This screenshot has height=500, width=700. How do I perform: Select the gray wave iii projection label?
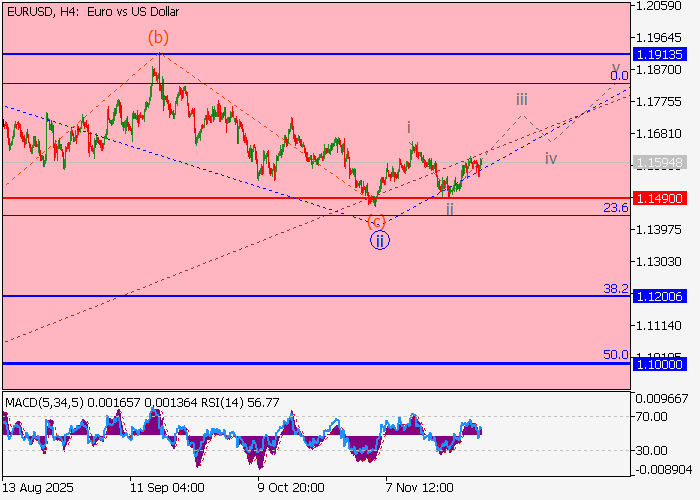pos(522,99)
